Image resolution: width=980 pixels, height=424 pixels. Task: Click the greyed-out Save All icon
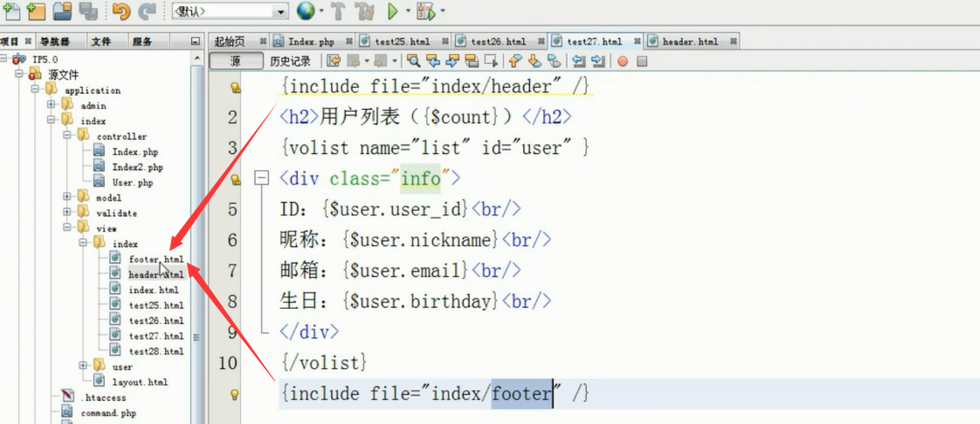(x=88, y=10)
